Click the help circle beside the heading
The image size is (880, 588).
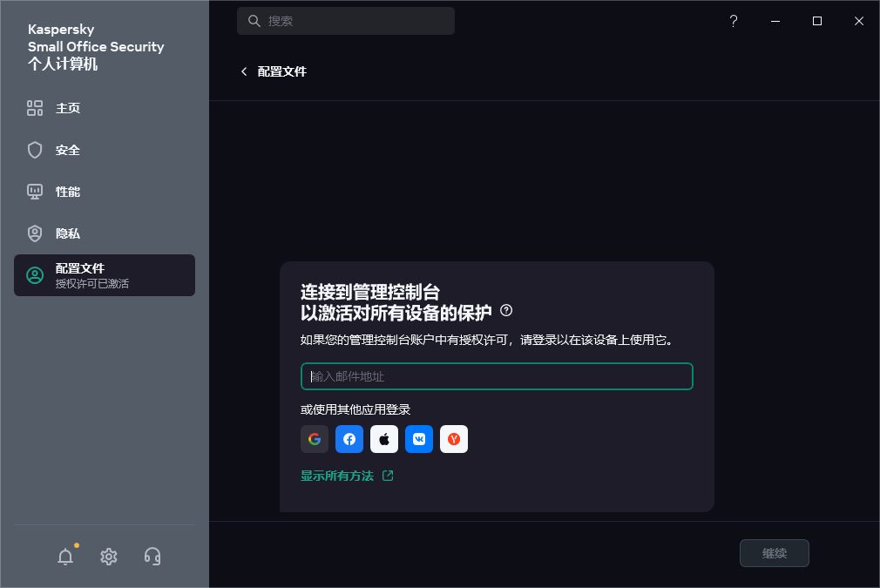(x=506, y=310)
